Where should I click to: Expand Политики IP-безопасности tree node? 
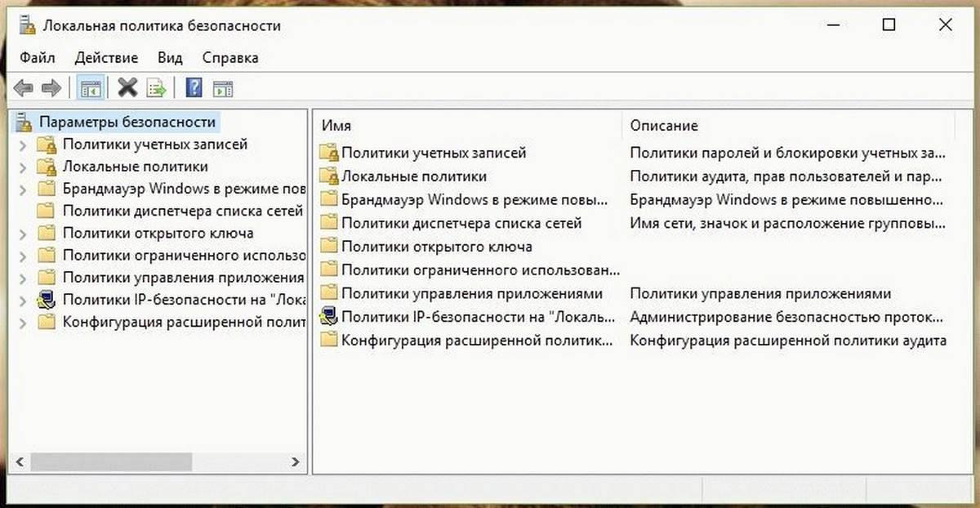point(23,300)
